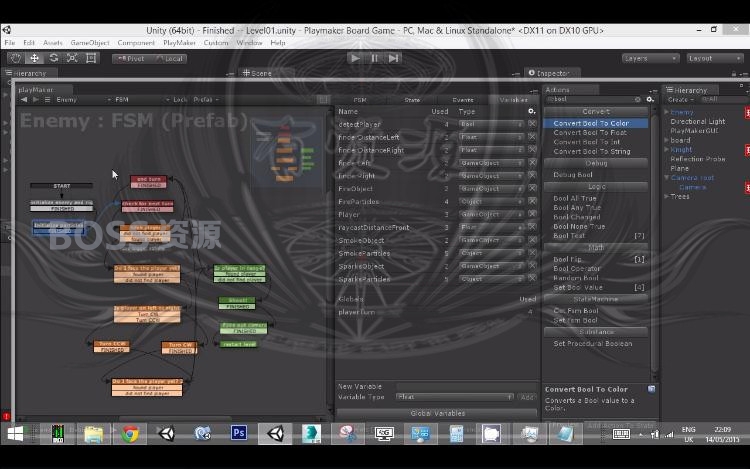Viewport: 750px width, 469px height.
Task: Change type dropdown of raycastDistanceFront variable
Action: (491, 227)
